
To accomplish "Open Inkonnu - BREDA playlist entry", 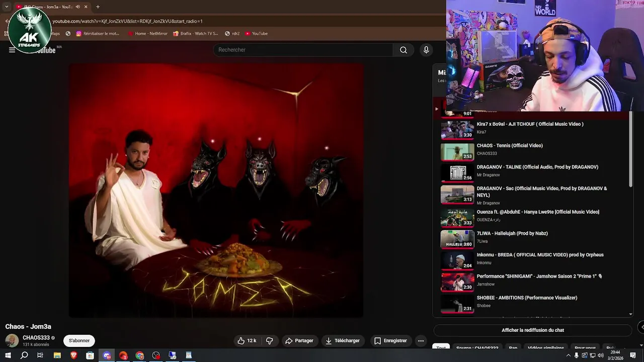I will click(x=533, y=260).
